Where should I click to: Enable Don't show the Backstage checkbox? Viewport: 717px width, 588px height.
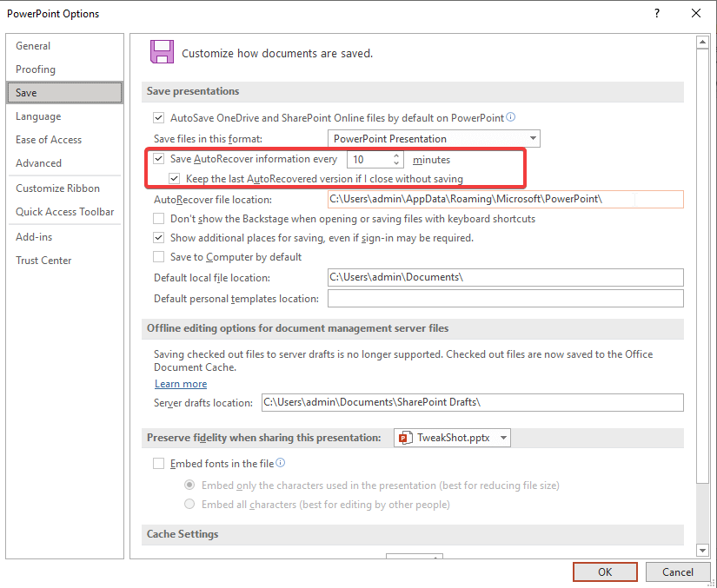point(158,219)
